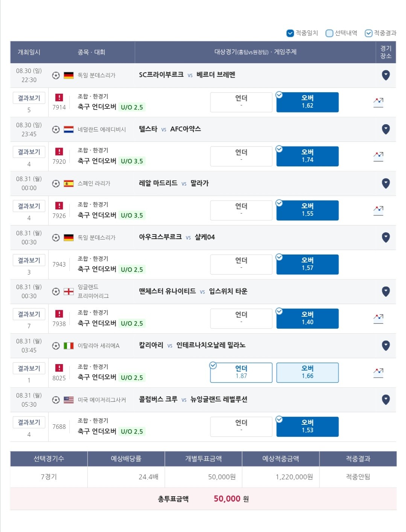
Task: Select 오버 1.40 for 맨체스터 유나이티드 match
Action: point(307,319)
